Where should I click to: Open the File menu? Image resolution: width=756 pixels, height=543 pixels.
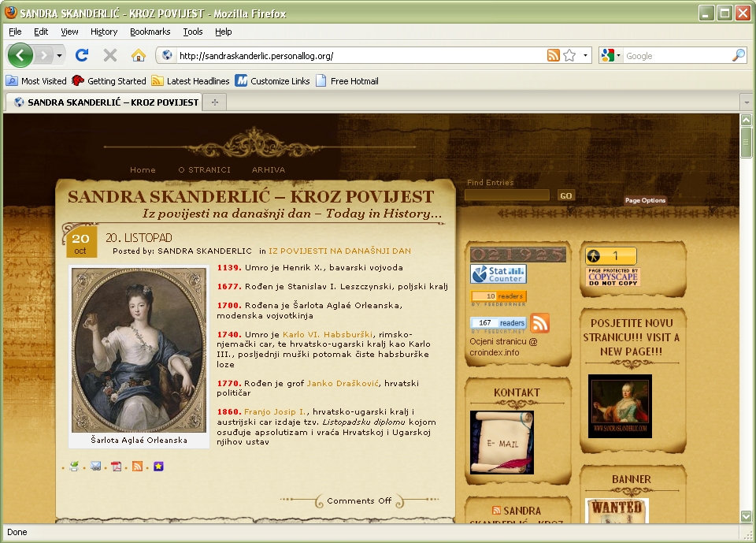[x=15, y=32]
